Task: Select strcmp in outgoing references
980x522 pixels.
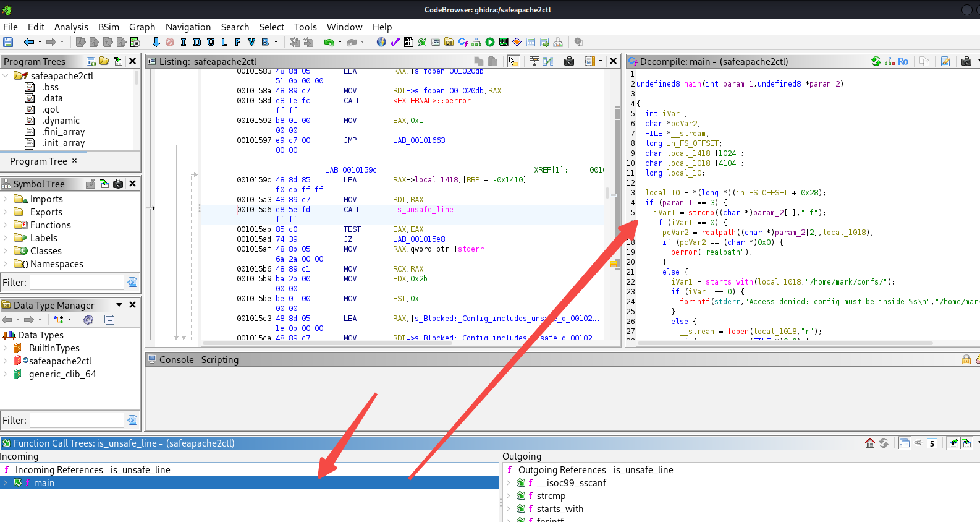Action: pos(551,495)
